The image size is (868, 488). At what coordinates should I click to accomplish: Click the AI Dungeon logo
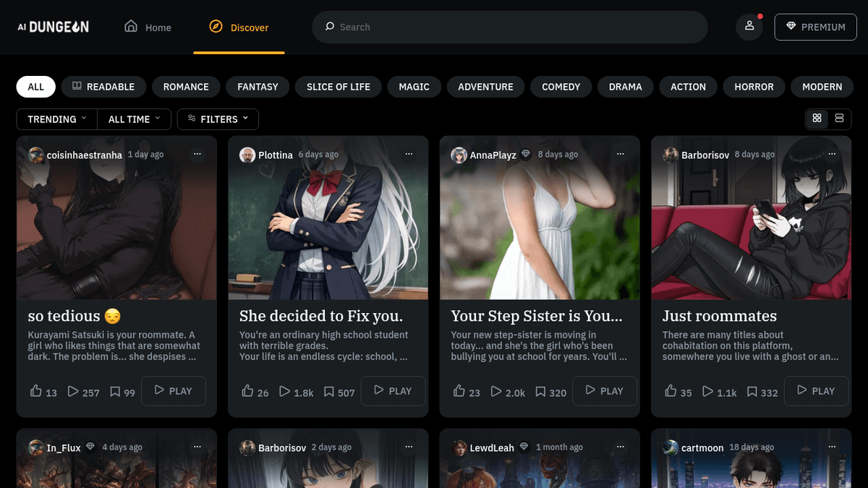tap(54, 27)
